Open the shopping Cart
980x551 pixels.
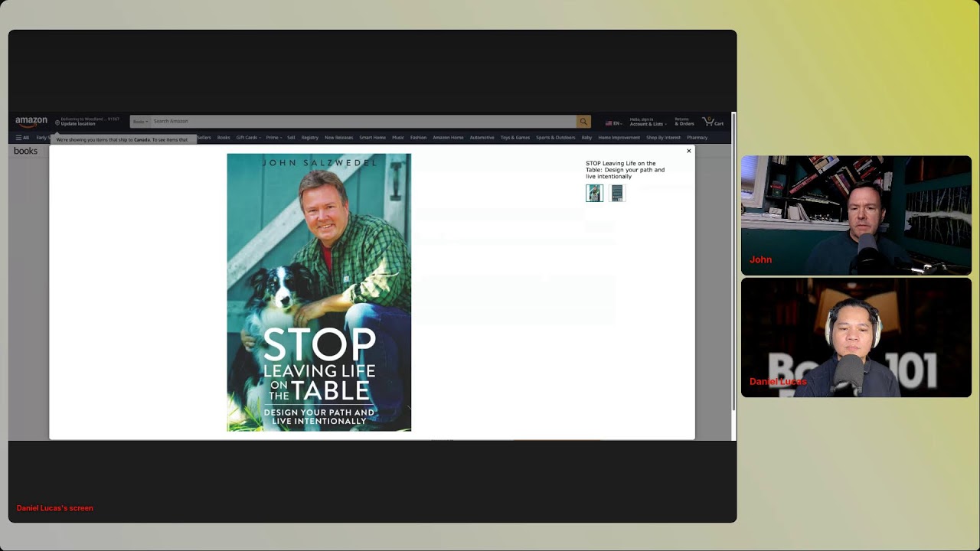click(713, 122)
